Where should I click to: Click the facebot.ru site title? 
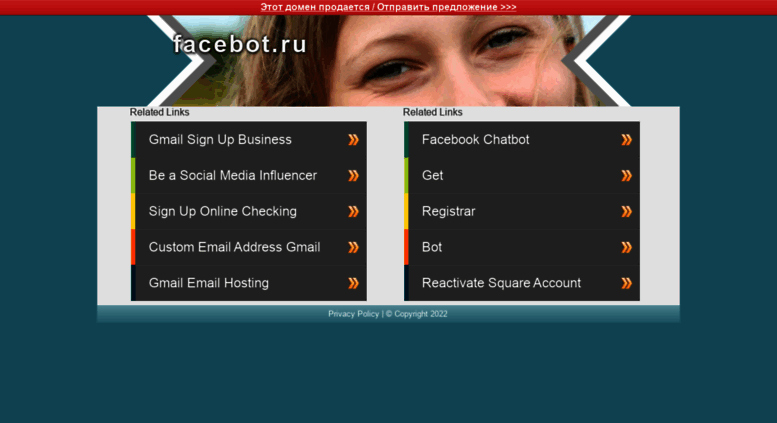[x=240, y=44]
